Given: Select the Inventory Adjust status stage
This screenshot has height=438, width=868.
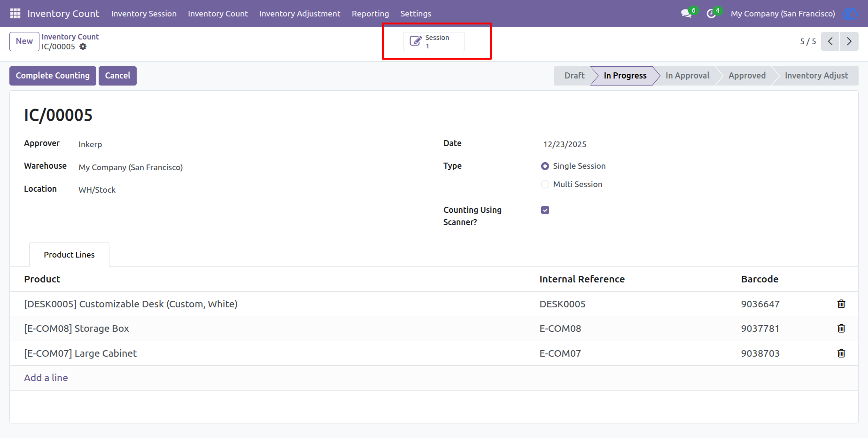Looking at the screenshot, I should click(x=816, y=76).
